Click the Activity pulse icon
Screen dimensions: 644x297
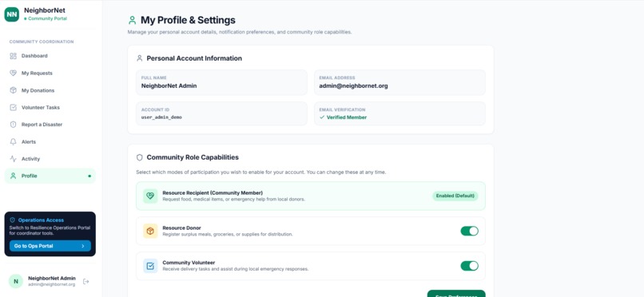coord(13,159)
